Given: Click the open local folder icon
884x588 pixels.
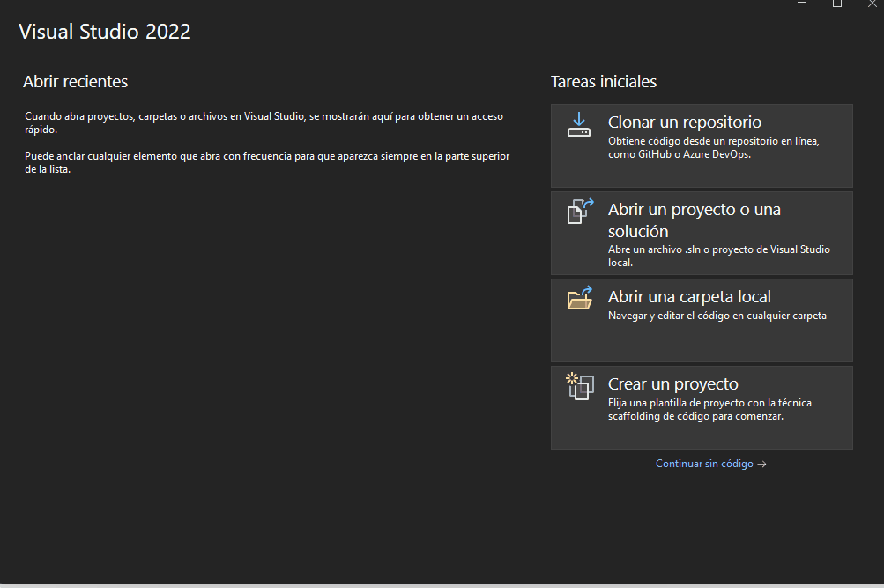Looking at the screenshot, I should pyautogui.click(x=580, y=298).
